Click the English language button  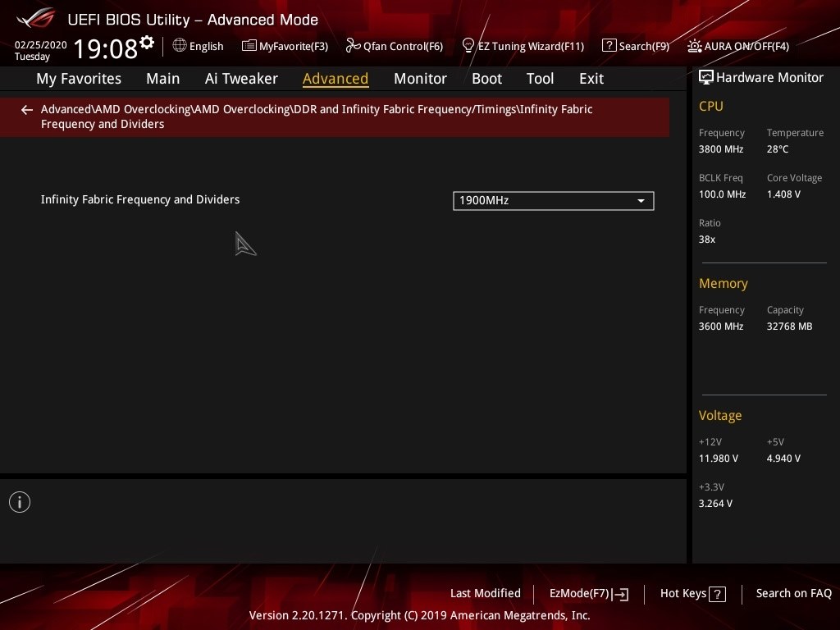(x=206, y=46)
